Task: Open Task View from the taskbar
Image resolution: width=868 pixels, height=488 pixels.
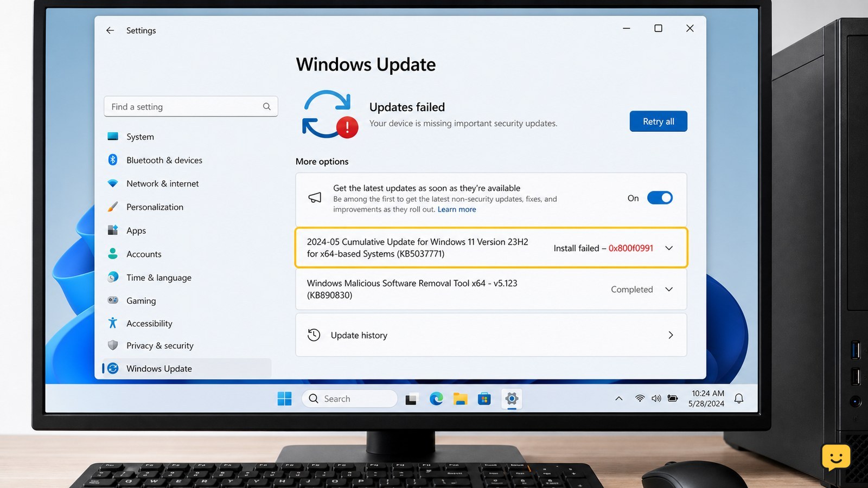Action: click(x=411, y=399)
